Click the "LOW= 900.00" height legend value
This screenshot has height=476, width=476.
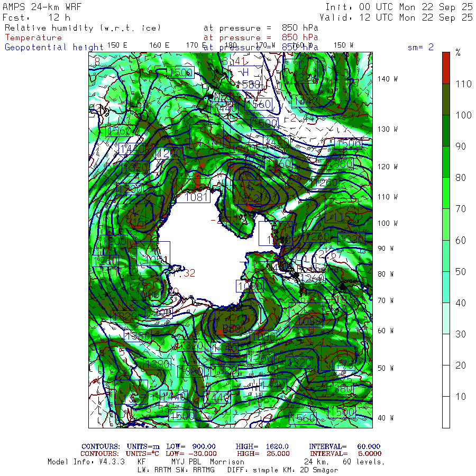[x=191, y=446]
